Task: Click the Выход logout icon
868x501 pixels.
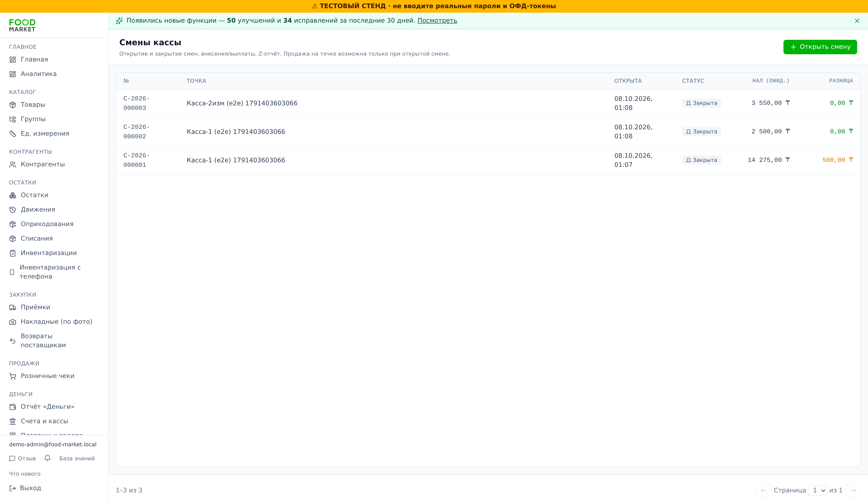Action: 13,488
